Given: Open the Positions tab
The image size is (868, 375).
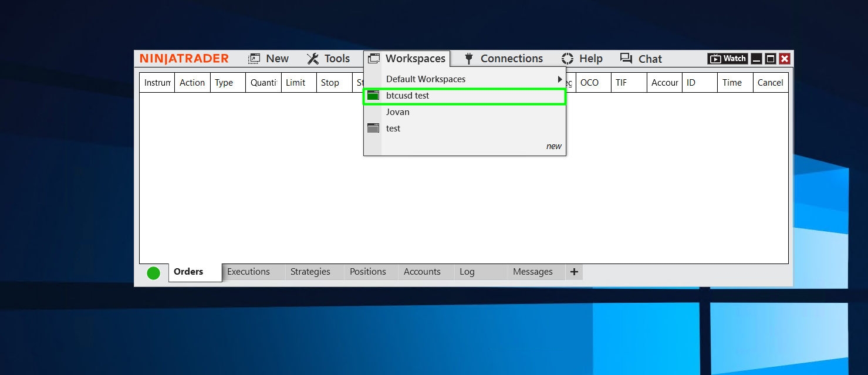Looking at the screenshot, I should coord(367,272).
